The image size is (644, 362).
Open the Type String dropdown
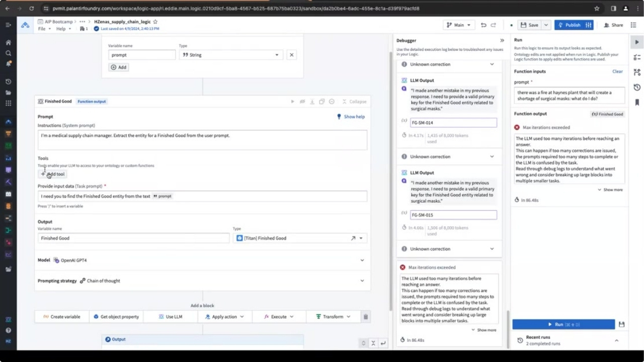(231, 55)
